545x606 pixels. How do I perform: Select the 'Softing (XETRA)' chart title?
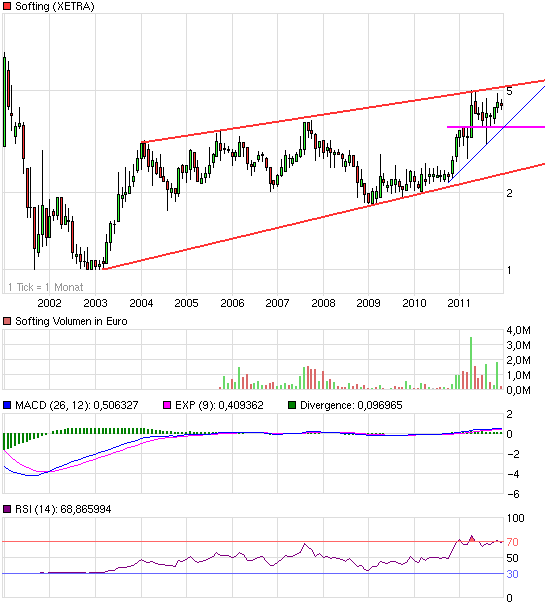pyautogui.click(x=54, y=7)
